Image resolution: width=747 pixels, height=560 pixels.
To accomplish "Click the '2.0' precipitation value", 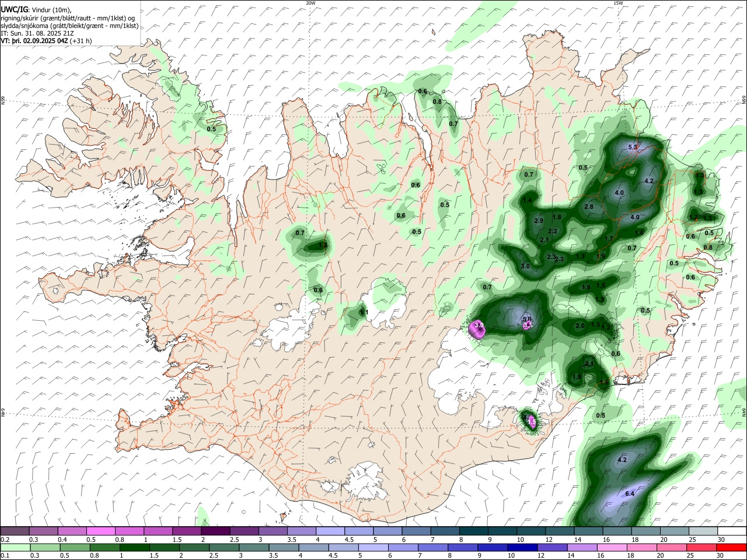I will click(x=580, y=326).
